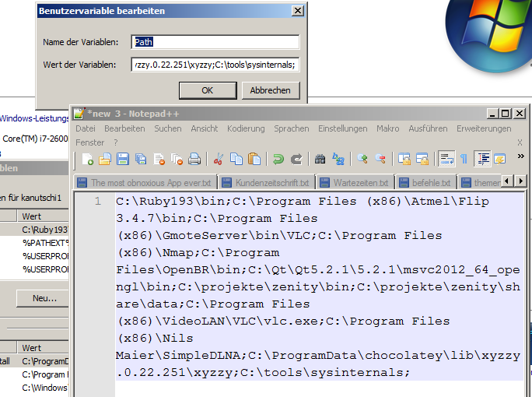Select %PATHEXT% row in variables list
The height and width of the screenshot is (397, 532).
pos(34,243)
